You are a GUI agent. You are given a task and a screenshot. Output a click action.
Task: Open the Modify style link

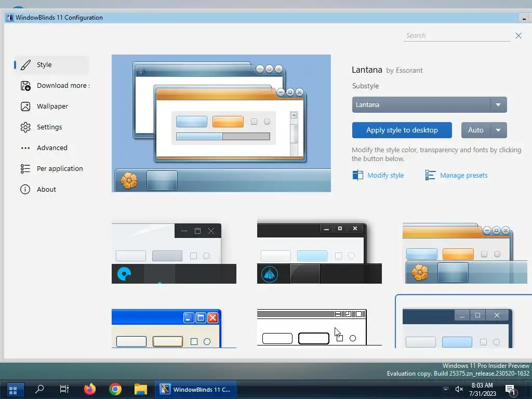(x=385, y=175)
